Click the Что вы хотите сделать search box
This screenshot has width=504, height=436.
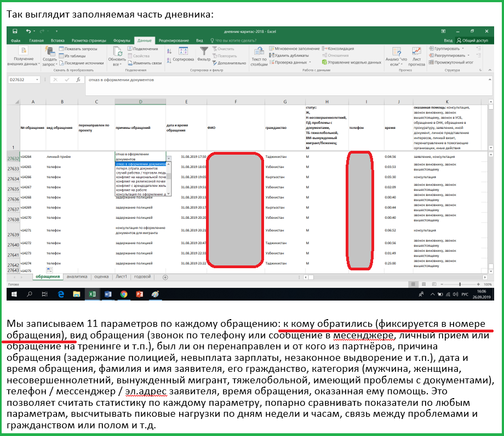234,41
